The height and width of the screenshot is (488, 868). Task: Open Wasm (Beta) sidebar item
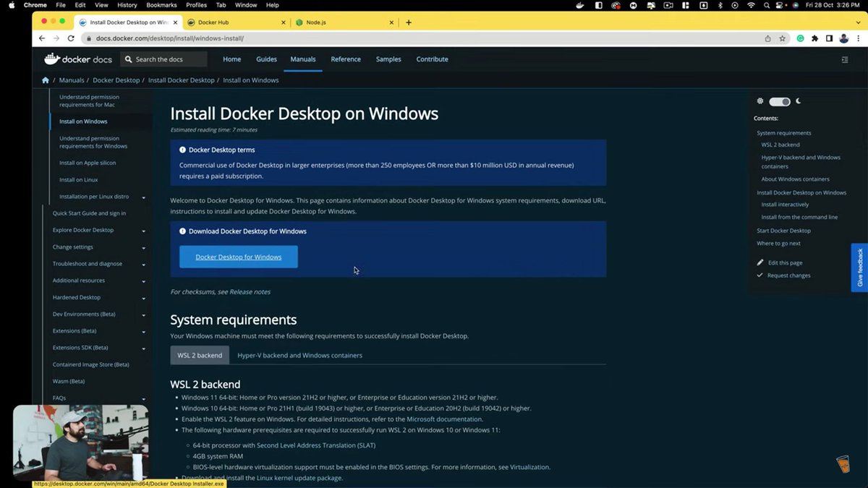pyautogui.click(x=69, y=381)
